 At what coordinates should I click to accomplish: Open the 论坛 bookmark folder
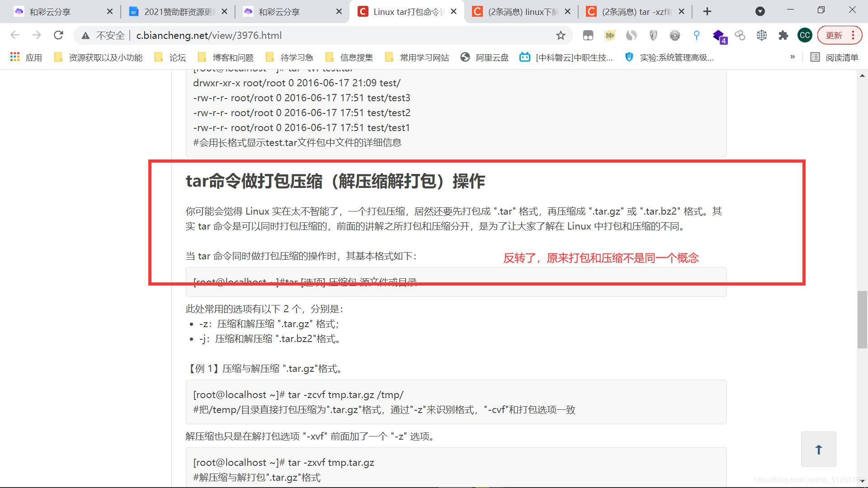[x=170, y=57]
